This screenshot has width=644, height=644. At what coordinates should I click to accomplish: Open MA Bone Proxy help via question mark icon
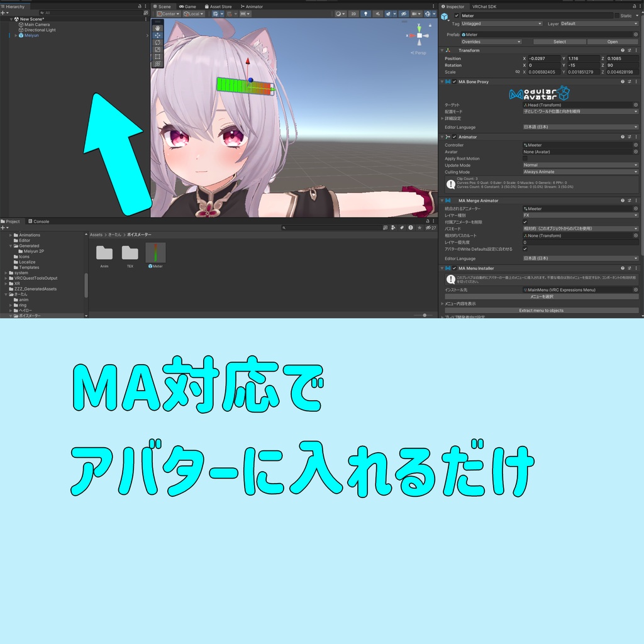[622, 82]
